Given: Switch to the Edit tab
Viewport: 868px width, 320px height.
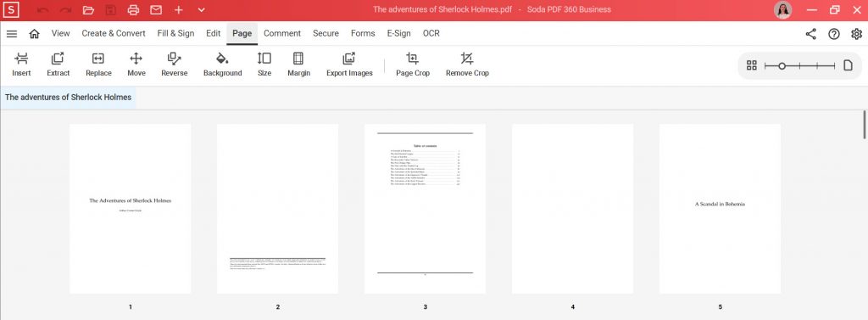Looking at the screenshot, I should pos(213,33).
